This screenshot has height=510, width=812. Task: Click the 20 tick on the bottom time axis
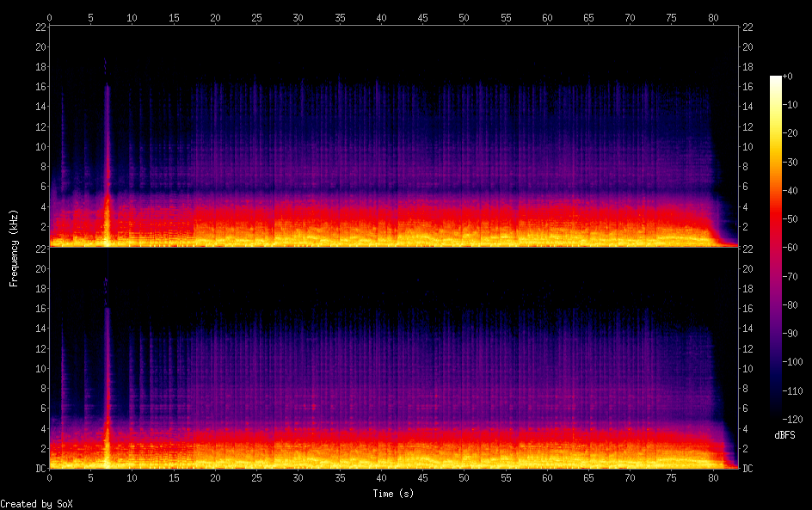[215, 477]
